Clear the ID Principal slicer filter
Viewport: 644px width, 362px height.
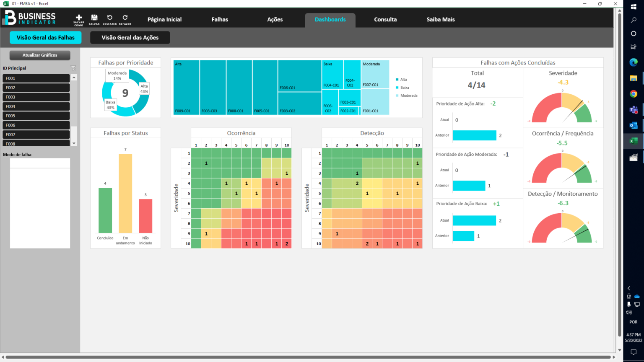pyautogui.click(x=73, y=68)
